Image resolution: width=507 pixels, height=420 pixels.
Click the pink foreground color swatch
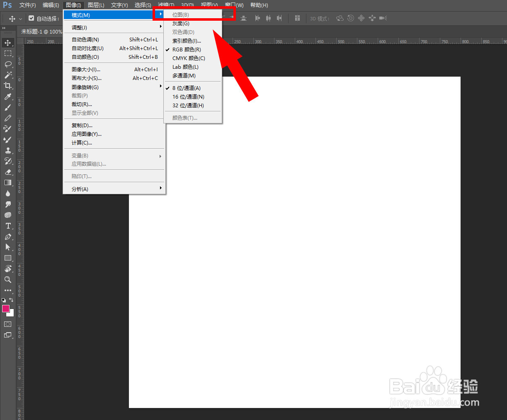(5, 309)
